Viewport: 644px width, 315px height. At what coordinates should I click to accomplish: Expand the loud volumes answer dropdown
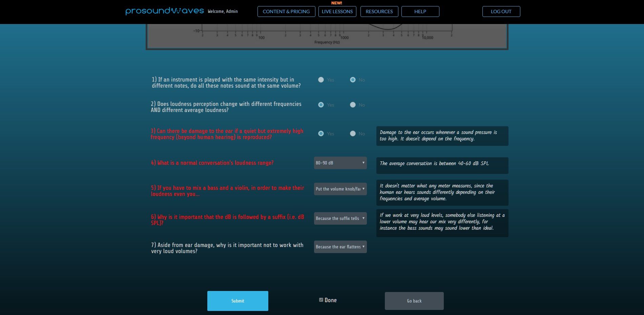click(x=340, y=247)
